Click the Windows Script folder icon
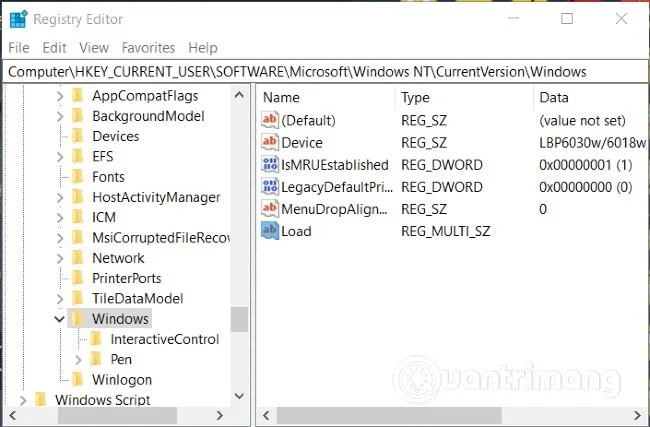Image resolution: width=650 pixels, height=427 pixels. click(41, 400)
